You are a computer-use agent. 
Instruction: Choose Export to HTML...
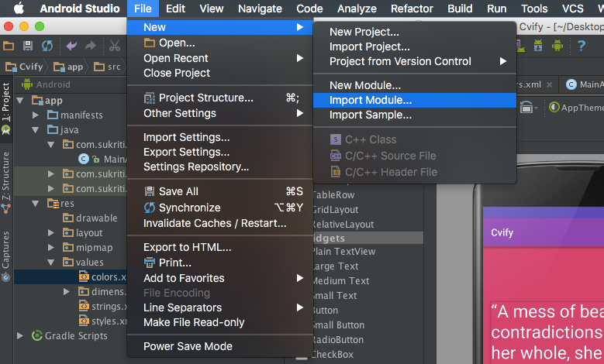(x=219, y=247)
